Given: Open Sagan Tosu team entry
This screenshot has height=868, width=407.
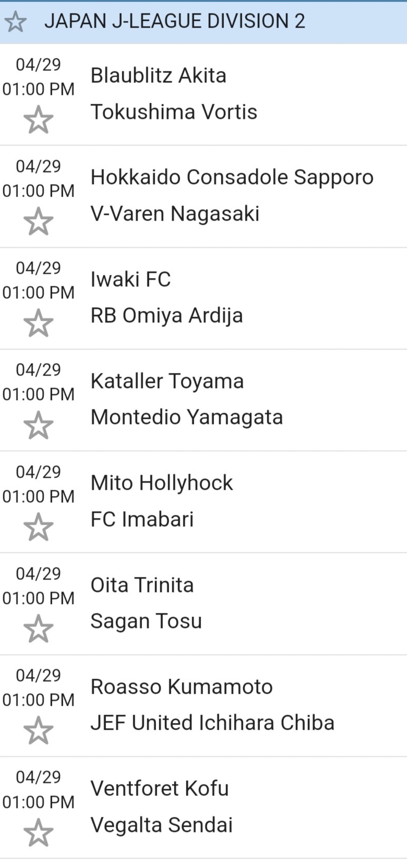Looking at the screenshot, I should pos(146,621).
